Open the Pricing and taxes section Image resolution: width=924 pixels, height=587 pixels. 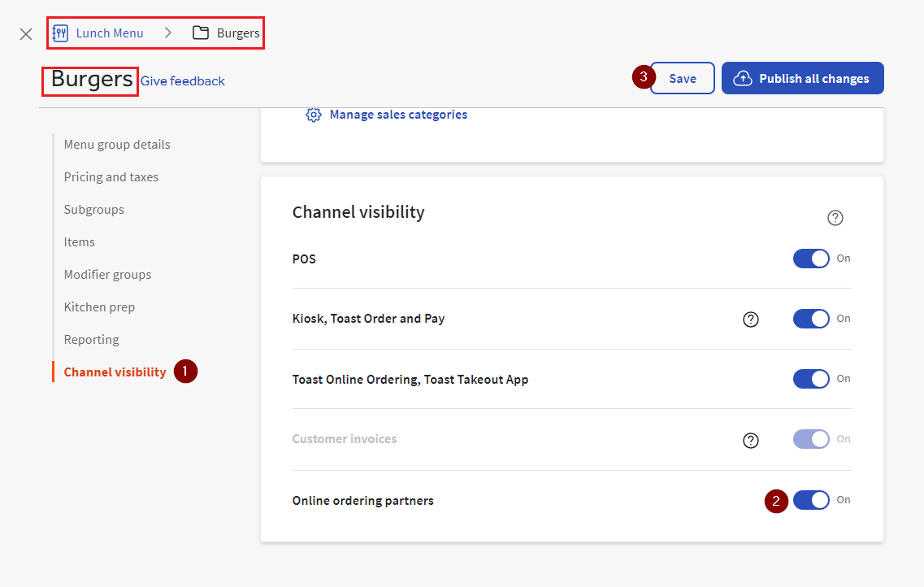tap(111, 176)
